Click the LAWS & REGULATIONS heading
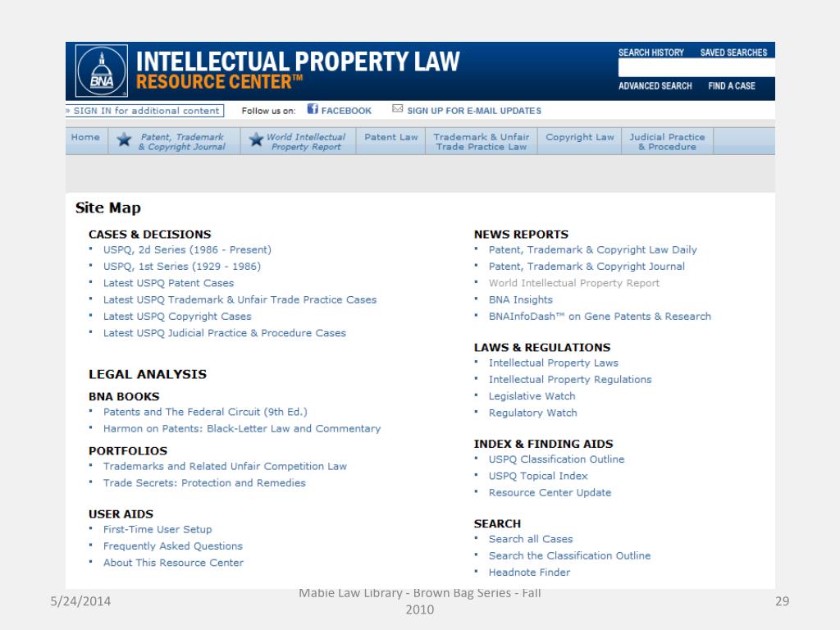Screen dimensions: 840x630 tap(541, 347)
